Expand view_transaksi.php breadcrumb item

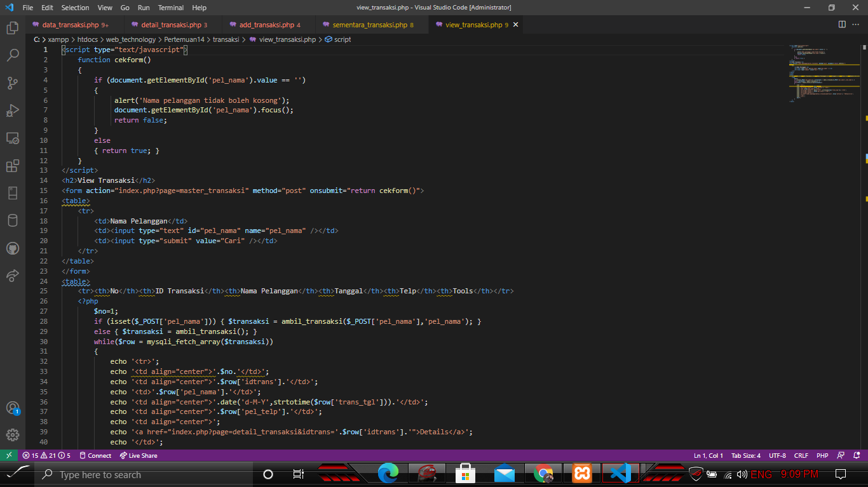pos(283,39)
